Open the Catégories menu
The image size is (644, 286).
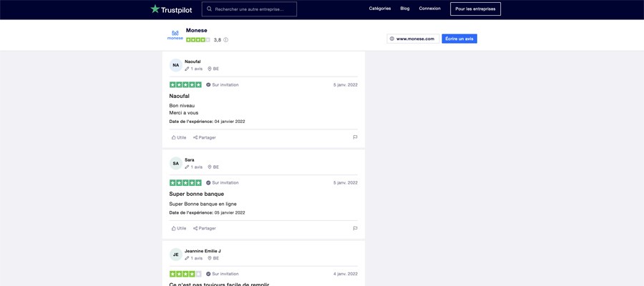coord(380,9)
